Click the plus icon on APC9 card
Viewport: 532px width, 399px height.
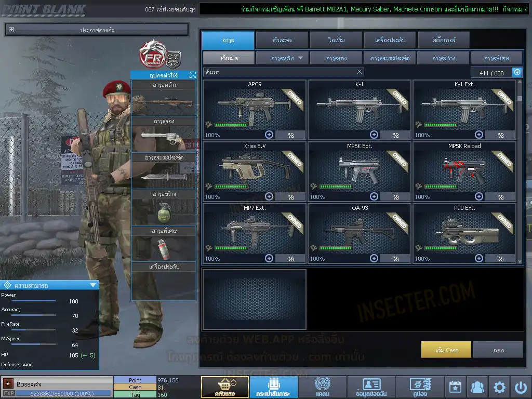point(269,135)
